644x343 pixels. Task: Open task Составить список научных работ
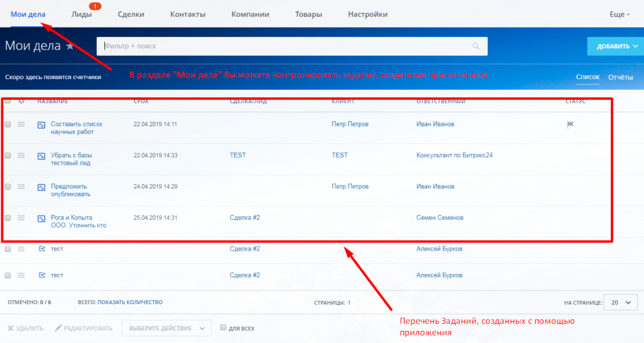pos(76,128)
